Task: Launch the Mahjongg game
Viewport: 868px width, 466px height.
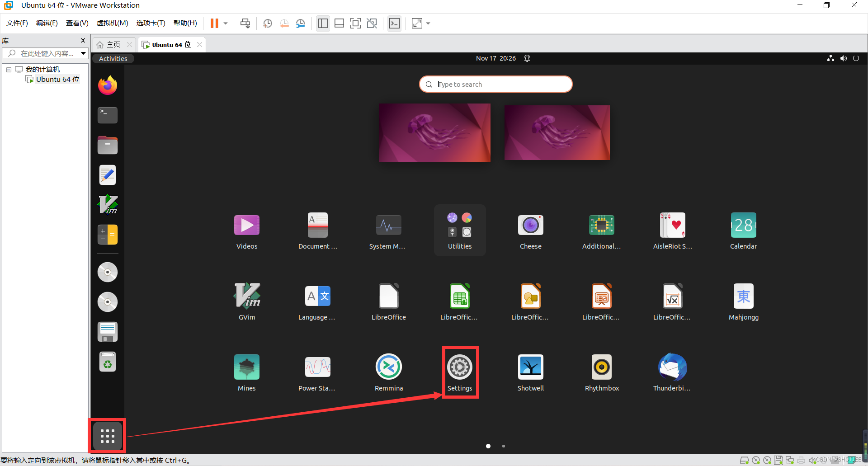Action: tap(744, 301)
